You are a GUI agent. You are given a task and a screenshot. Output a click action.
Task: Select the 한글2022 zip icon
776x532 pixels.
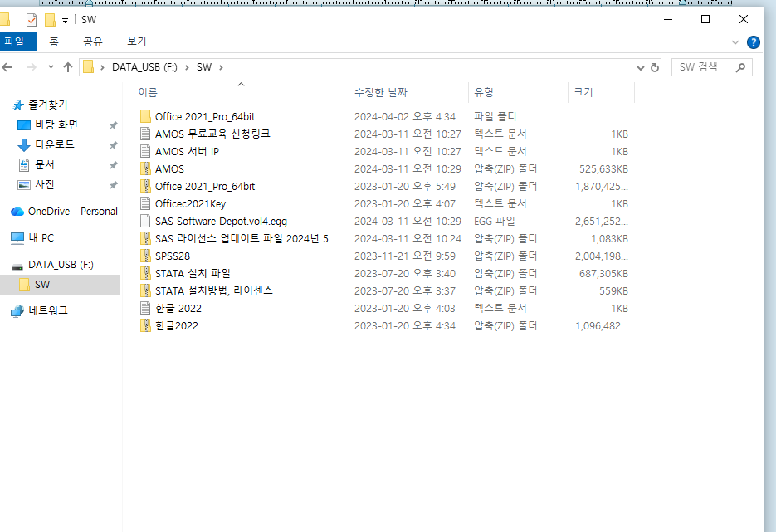coord(145,325)
